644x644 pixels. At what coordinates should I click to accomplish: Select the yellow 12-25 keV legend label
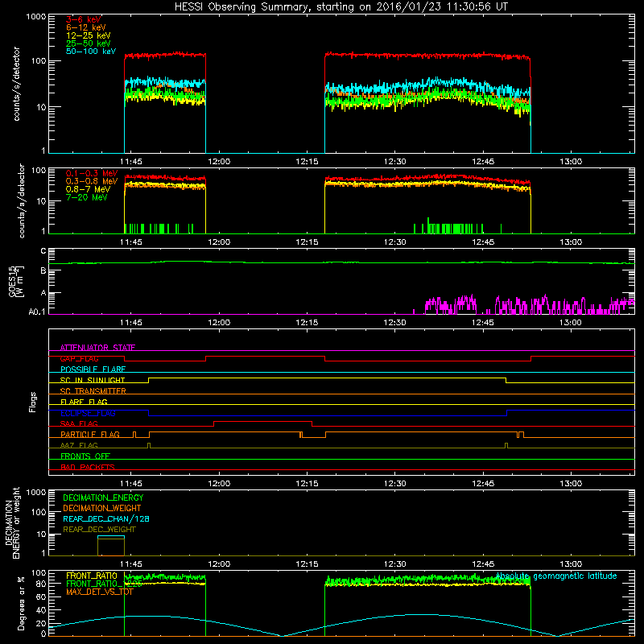point(88,35)
